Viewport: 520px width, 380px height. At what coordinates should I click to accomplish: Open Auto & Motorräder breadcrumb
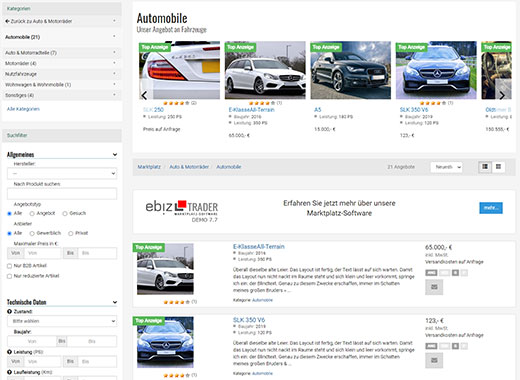tap(189, 167)
